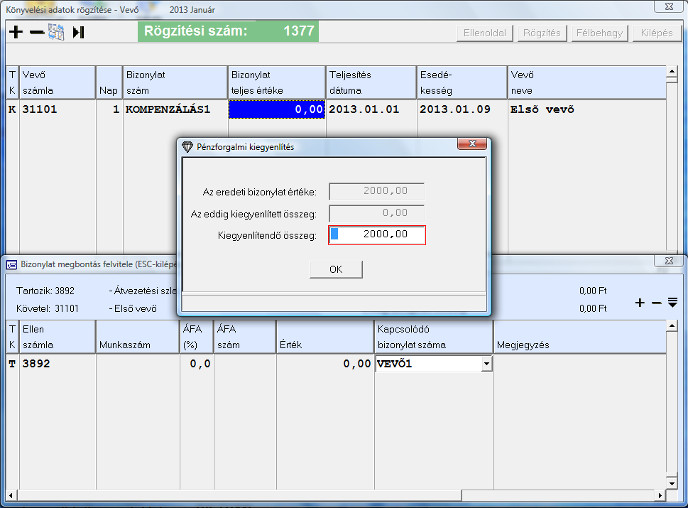This screenshot has height=508, width=688.
Task: Open the Kapcsolódó bizonylat száma dropdown
Action: pos(486,365)
